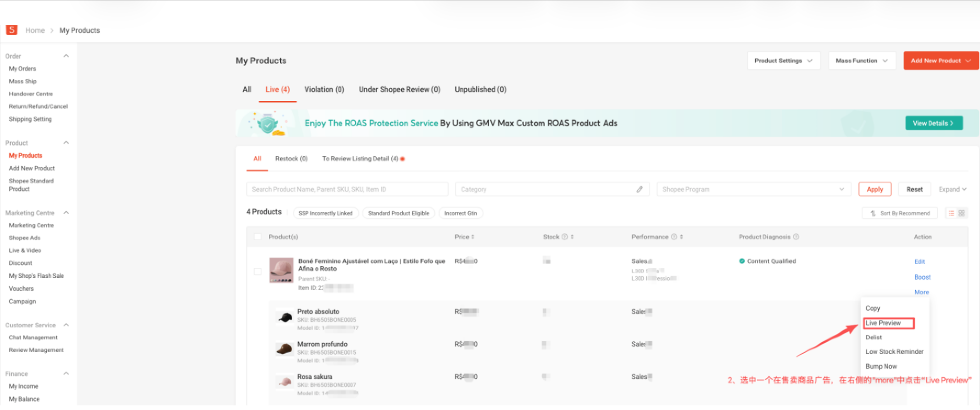The width and height of the screenshot is (980, 410).
Task: Open the Sort By Recommend dropdown
Action: [900, 213]
